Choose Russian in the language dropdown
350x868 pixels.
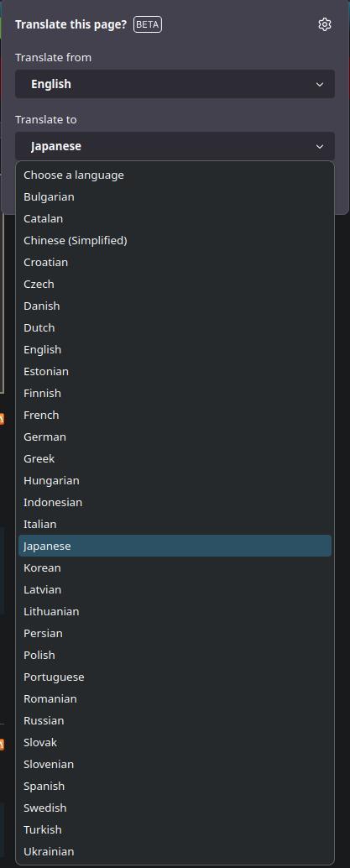click(175, 721)
